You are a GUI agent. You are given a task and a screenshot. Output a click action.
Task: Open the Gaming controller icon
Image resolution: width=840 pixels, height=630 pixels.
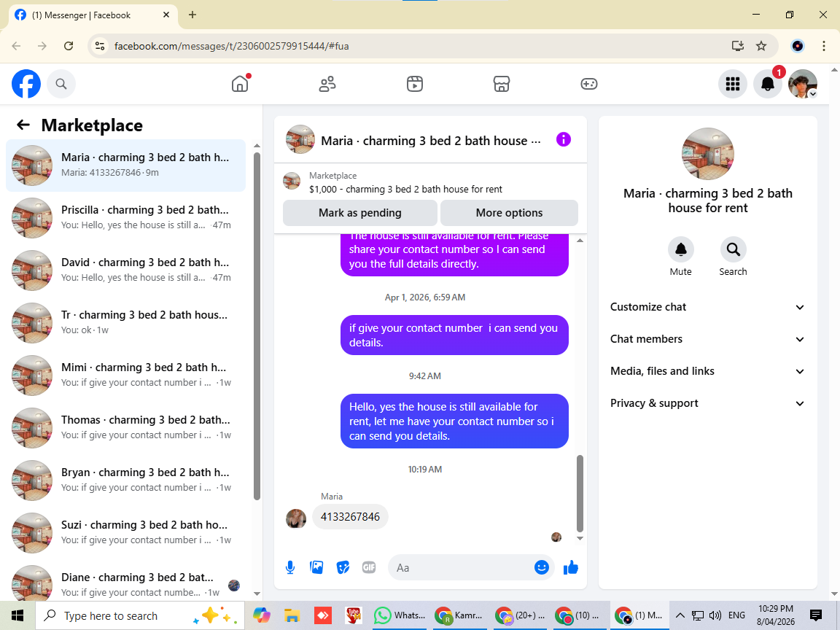point(588,84)
